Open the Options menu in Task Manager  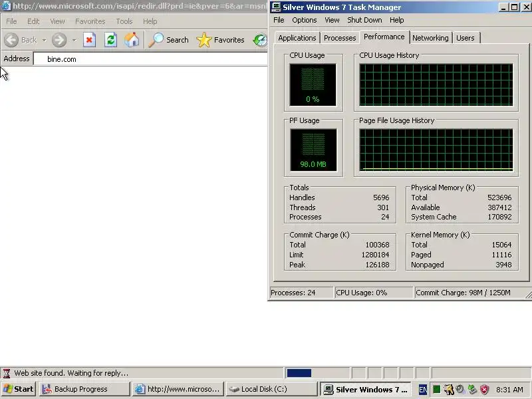pyautogui.click(x=305, y=20)
